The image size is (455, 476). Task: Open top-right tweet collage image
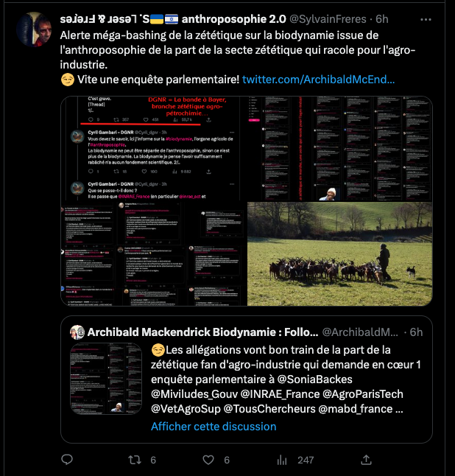pyautogui.click(x=339, y=148)
